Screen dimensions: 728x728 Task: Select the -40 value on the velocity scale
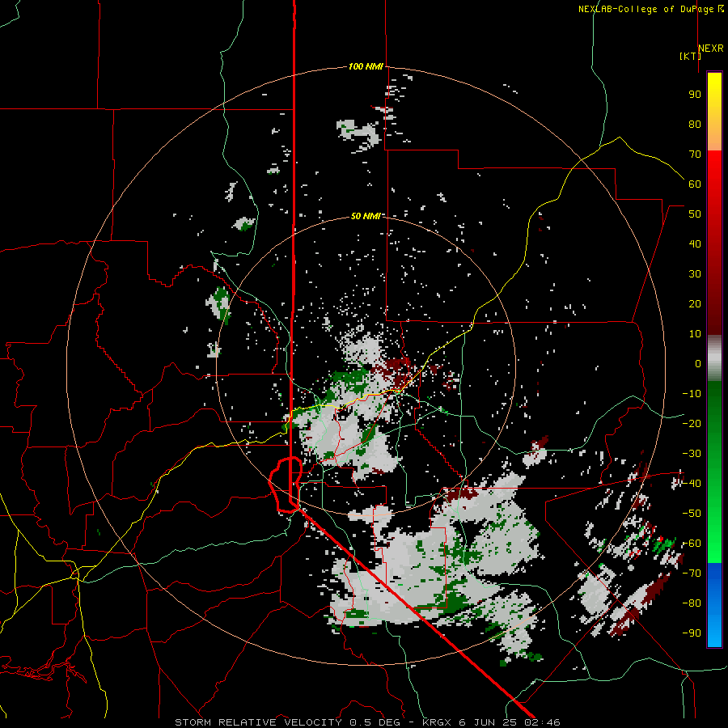pyautogui.click(x=692, y=484)
